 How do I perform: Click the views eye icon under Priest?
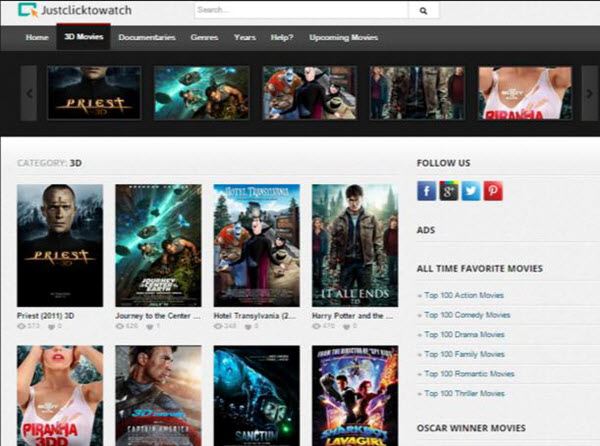pos(21,326)
